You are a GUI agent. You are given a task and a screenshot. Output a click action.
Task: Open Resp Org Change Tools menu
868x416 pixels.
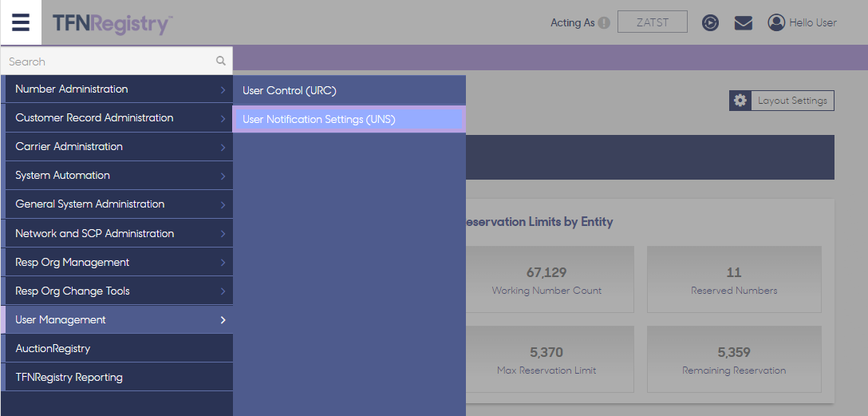click(116, 291)
